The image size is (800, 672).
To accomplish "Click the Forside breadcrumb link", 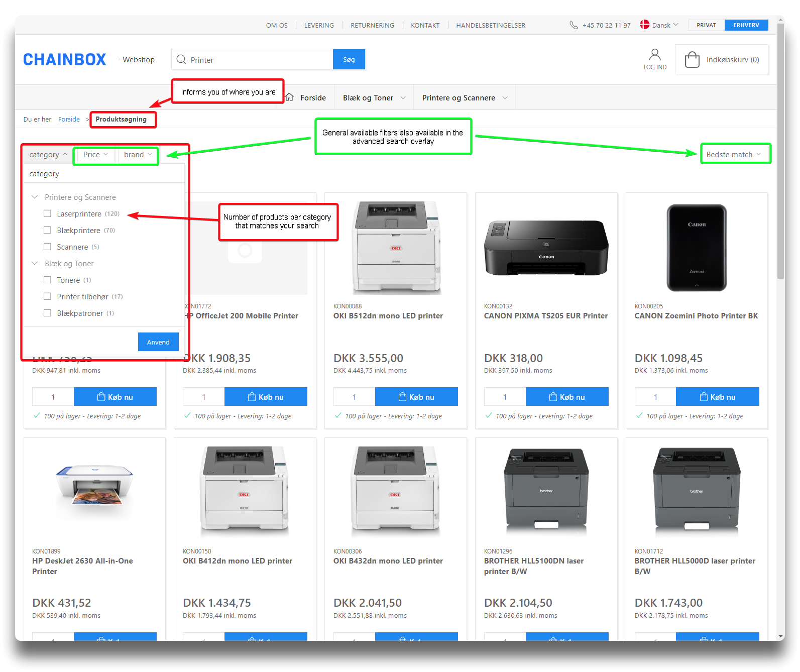I will [x=69, y=119].
